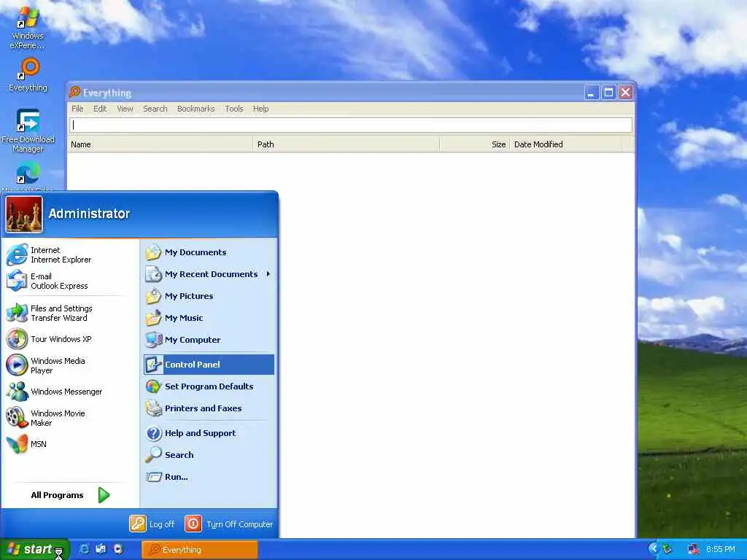Open Control Panel from Start menu
Viewport: 747px width, 560px height.
click(x=209, y=365)
